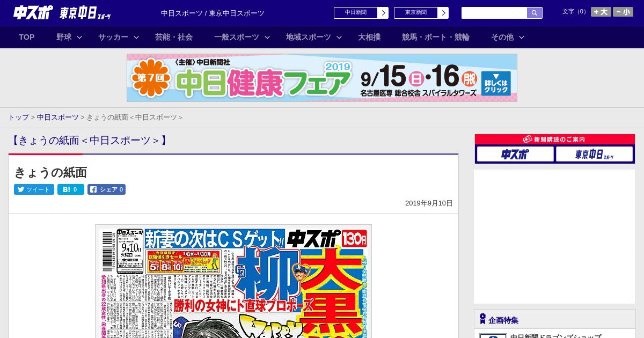Click the 東京中日スポーツ logo in the header

tap(85, 13)
